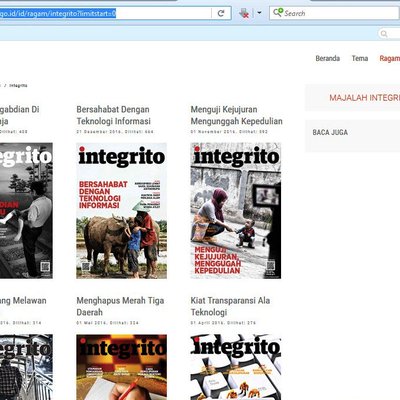400x400 pixels.
Task: Open the Menghapus Merah Tiga Daerah cover
Action: (x=121, y=367)
